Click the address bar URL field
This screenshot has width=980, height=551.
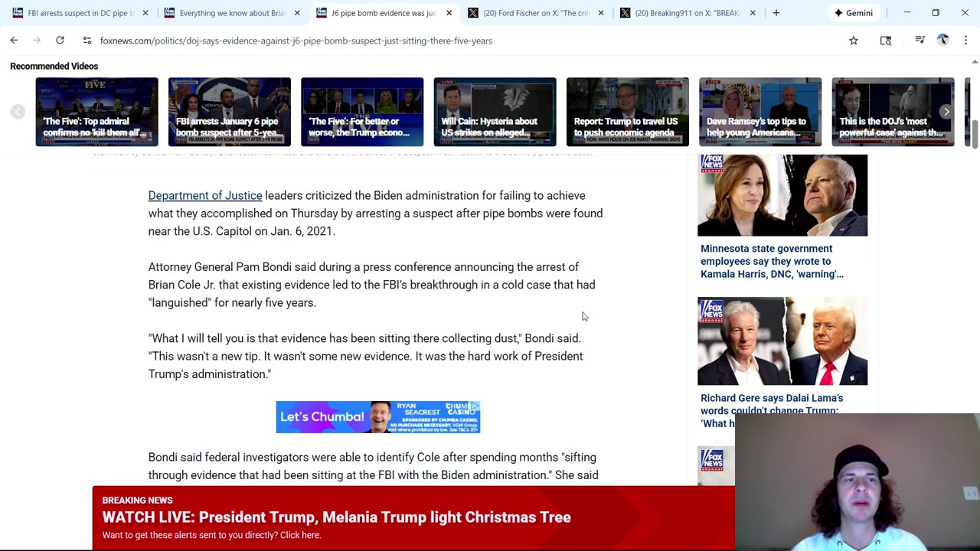coord(459,41)
